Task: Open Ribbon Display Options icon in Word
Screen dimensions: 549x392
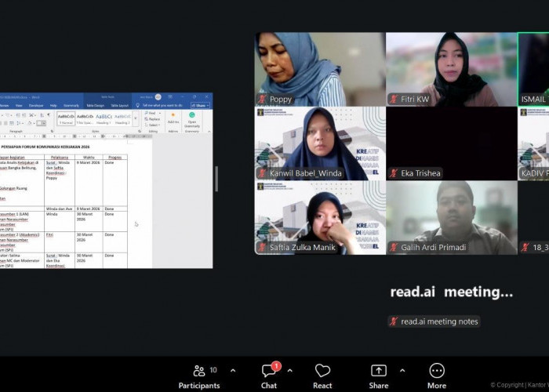Action: click(x=169, y=97)
